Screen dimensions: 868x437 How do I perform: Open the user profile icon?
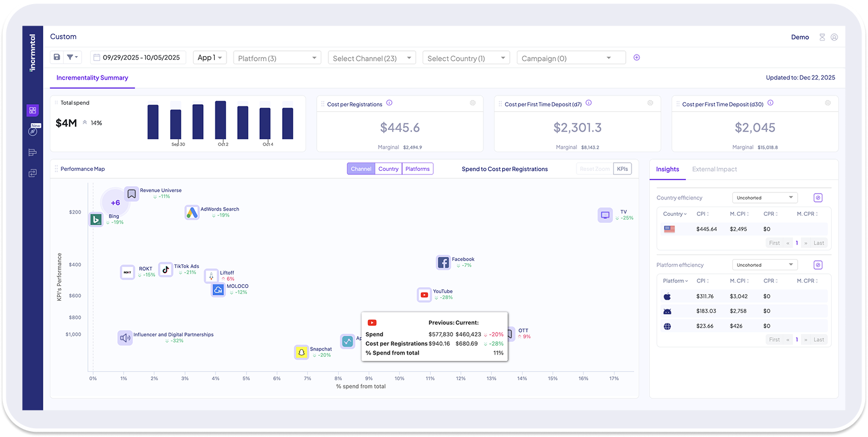tap(834, 37)
